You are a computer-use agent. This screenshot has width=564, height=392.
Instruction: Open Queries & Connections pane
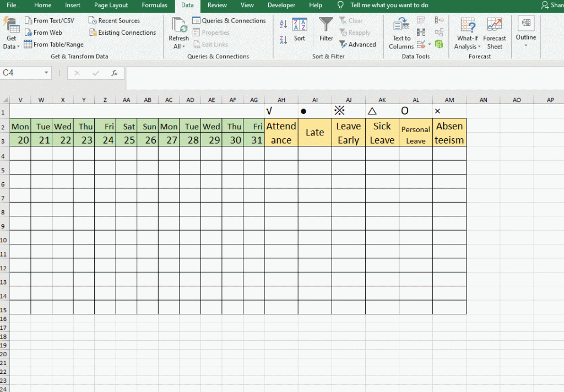click(x=229, y=20)
